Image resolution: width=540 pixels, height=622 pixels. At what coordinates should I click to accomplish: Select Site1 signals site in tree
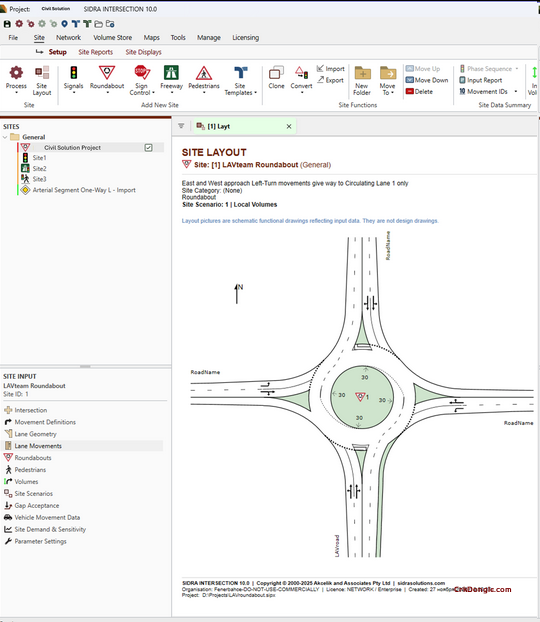click(39, 158)
